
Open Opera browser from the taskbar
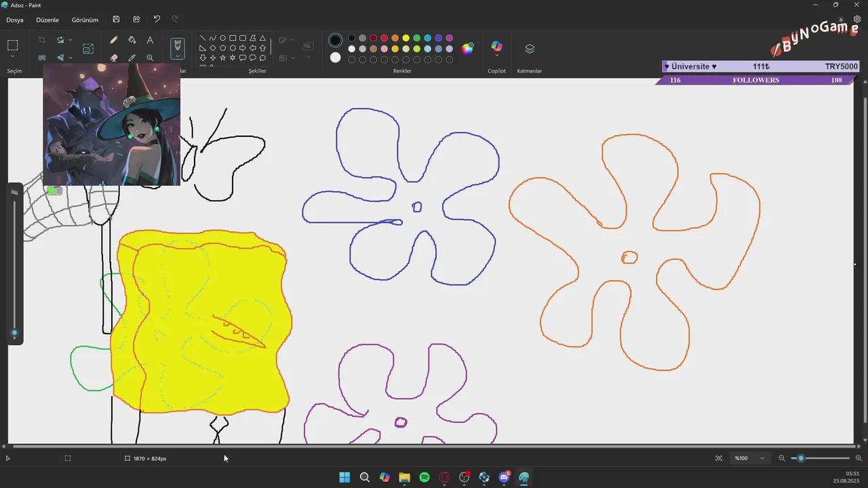click(x=445, y=477)
